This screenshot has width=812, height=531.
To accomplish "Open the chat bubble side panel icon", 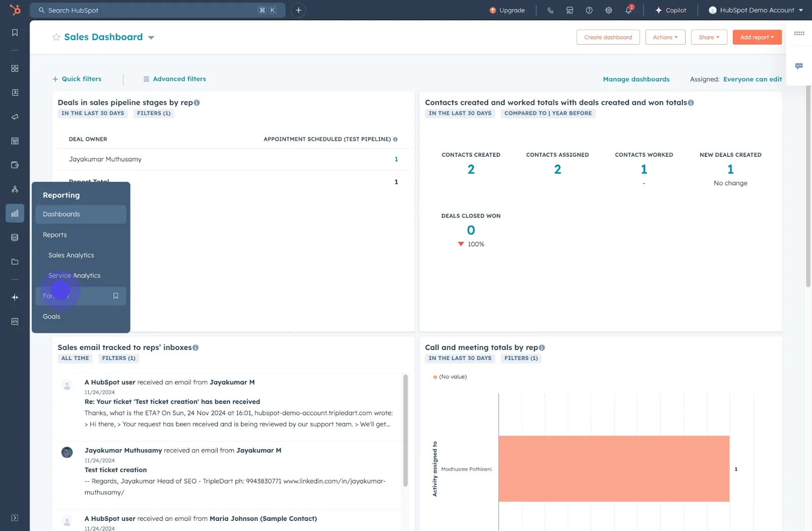I will point(799,66).
